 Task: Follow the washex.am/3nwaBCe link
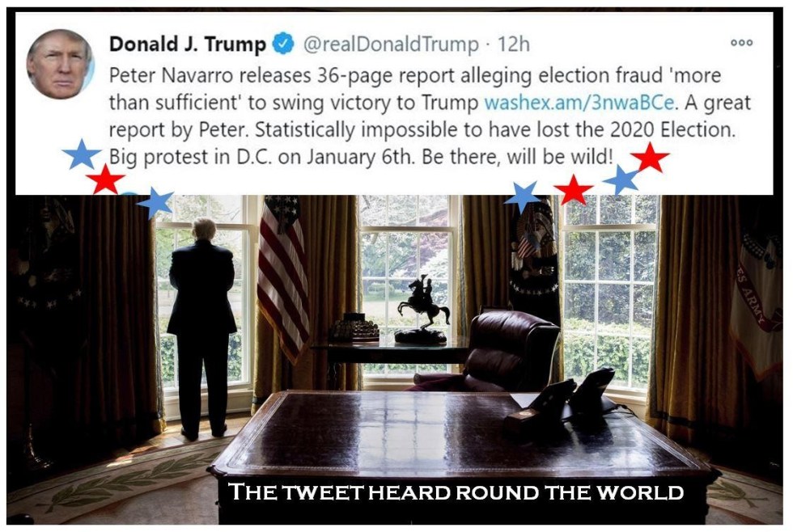click(579, 103)
